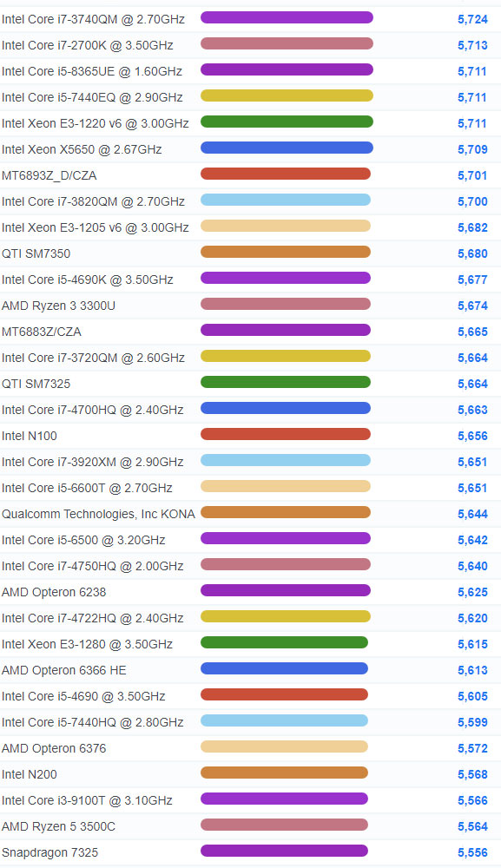Open Intel Core i5-4690 @ 3.50GHz
The height and width of the screenshot is (868, 501).
click(x=83, y=696)
